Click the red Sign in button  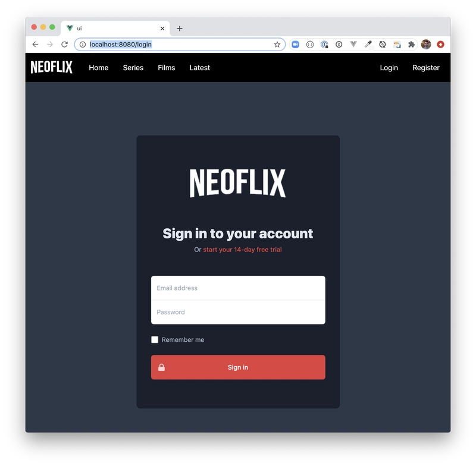pyautogui.click(x=238, y=367)
